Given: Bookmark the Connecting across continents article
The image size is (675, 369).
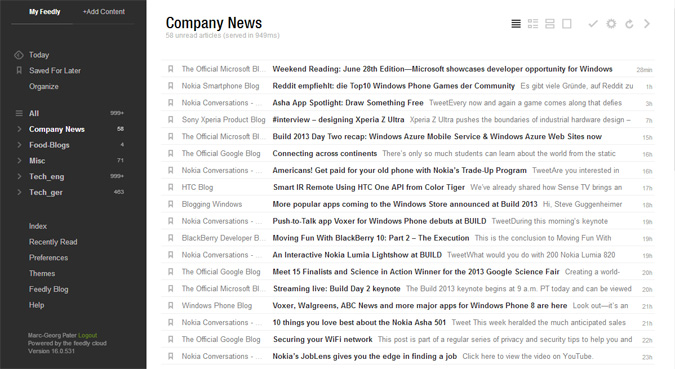Looking at the screenshot, I should tap(170, 153).
